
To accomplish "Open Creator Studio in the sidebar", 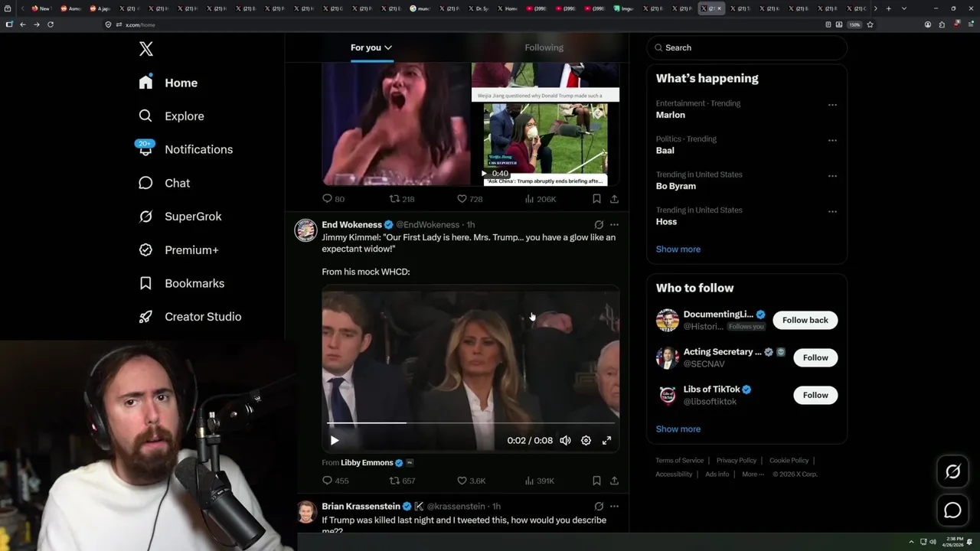I will pos(191,317).
